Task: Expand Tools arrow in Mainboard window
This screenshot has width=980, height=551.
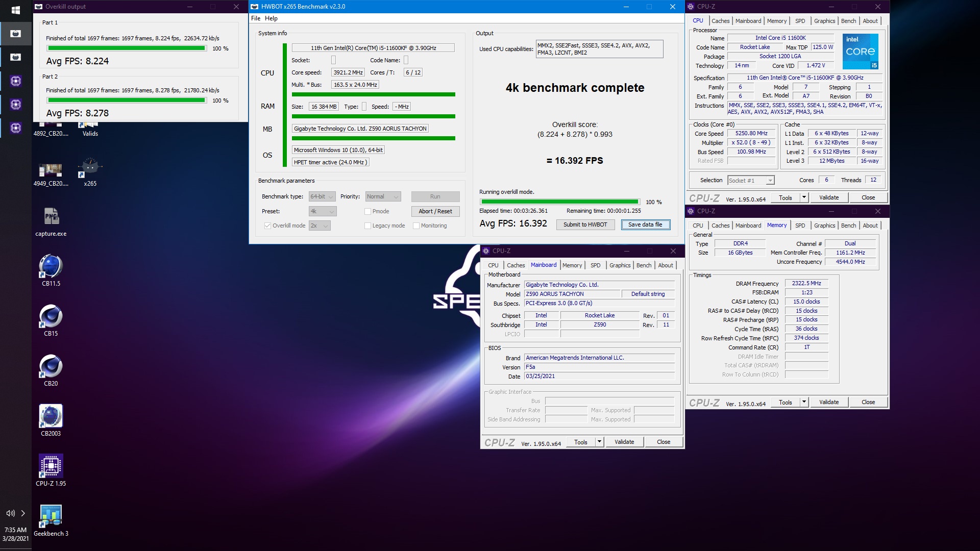Action: coord(599,442)
